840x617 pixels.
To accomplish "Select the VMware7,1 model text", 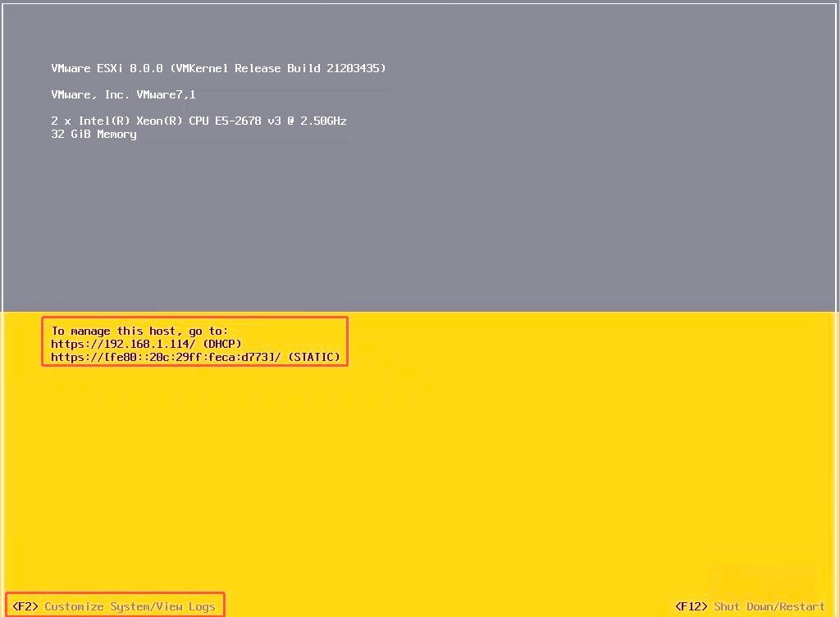I will pos(166,95).
